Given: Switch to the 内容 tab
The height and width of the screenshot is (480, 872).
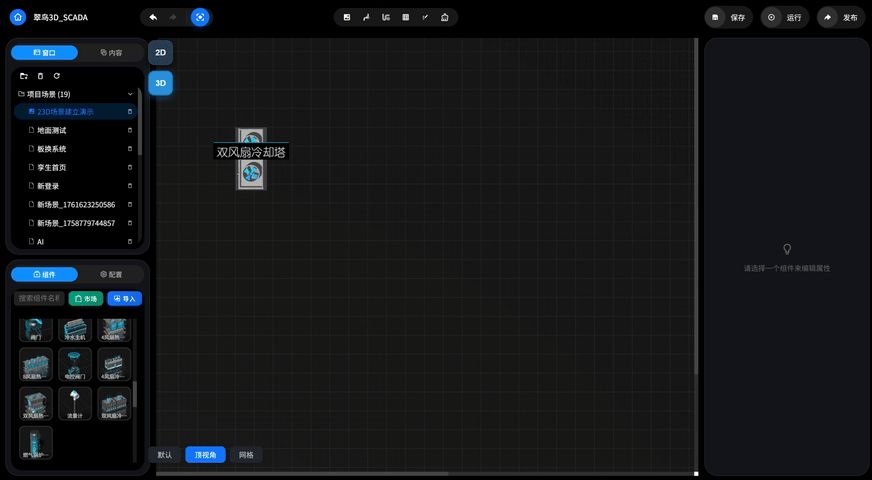Looking at the screenshot, I should tap(111, 53).
